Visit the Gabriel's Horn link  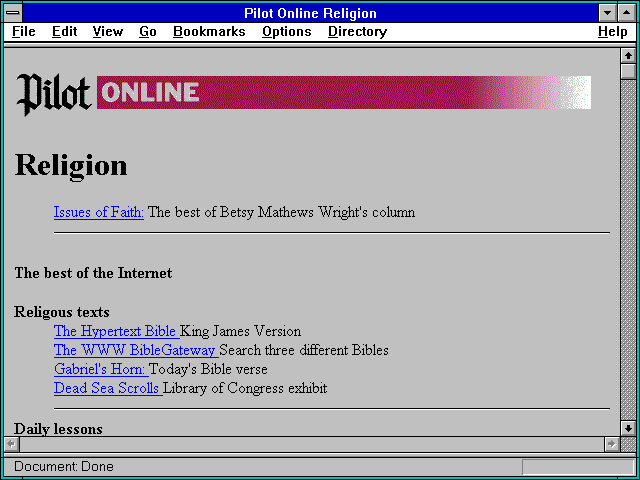tap(101, 369)
